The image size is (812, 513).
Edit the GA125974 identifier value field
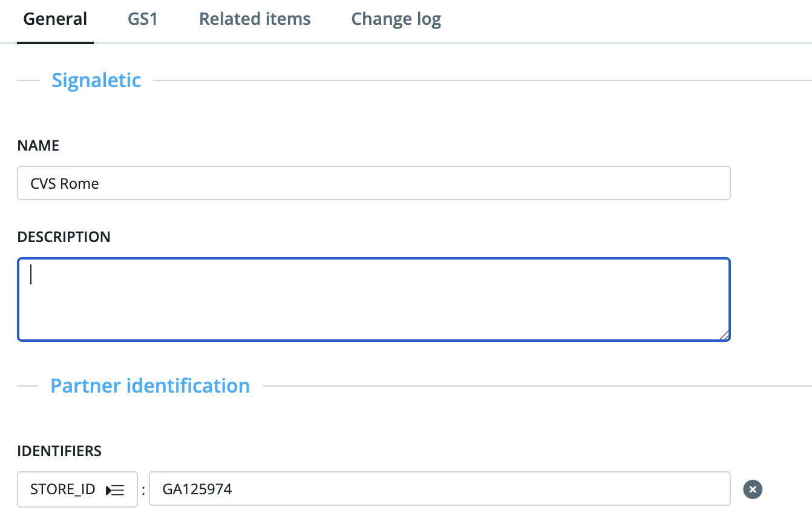tap(439, 489)
